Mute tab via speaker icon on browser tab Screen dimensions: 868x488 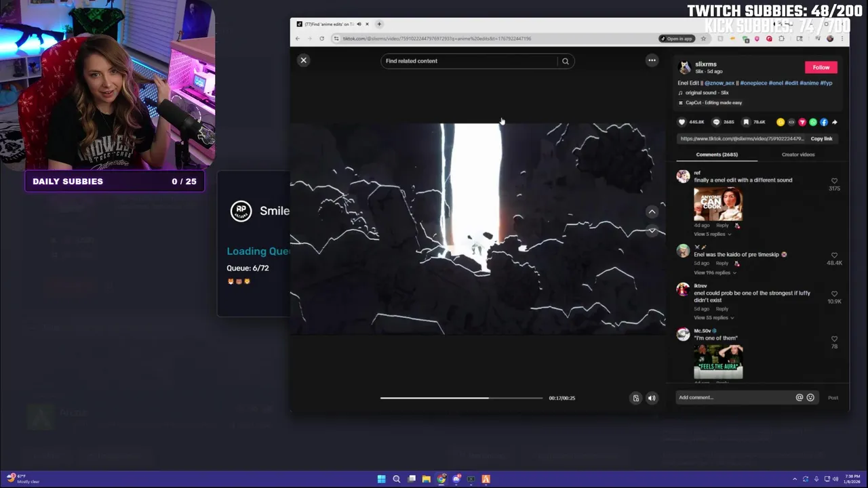359,24
